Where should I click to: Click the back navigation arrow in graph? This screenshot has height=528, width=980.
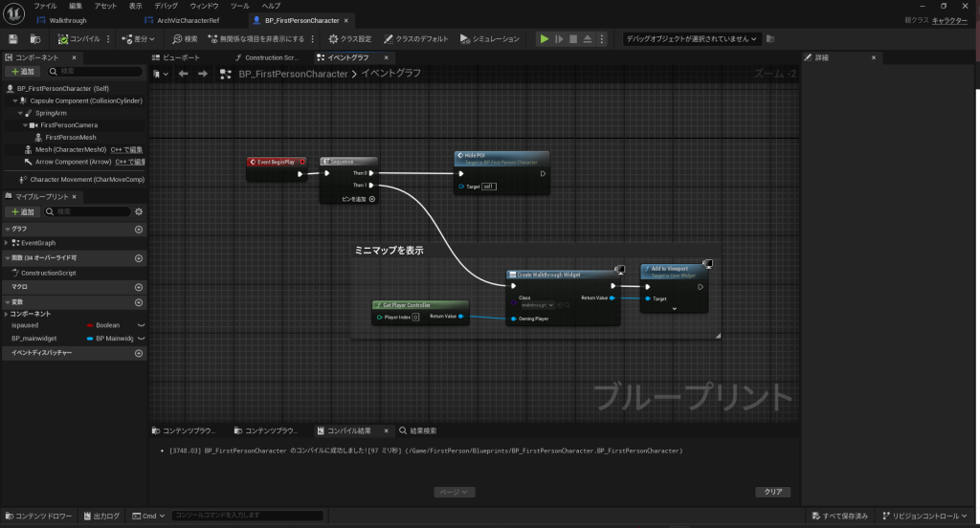[183, 74]
